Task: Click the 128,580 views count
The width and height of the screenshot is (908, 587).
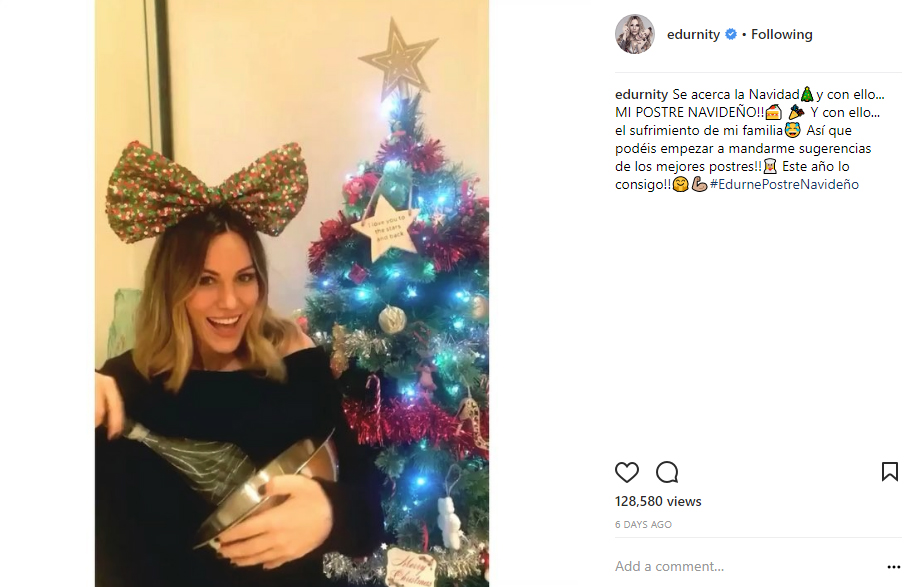Action: tap(658, 501)
